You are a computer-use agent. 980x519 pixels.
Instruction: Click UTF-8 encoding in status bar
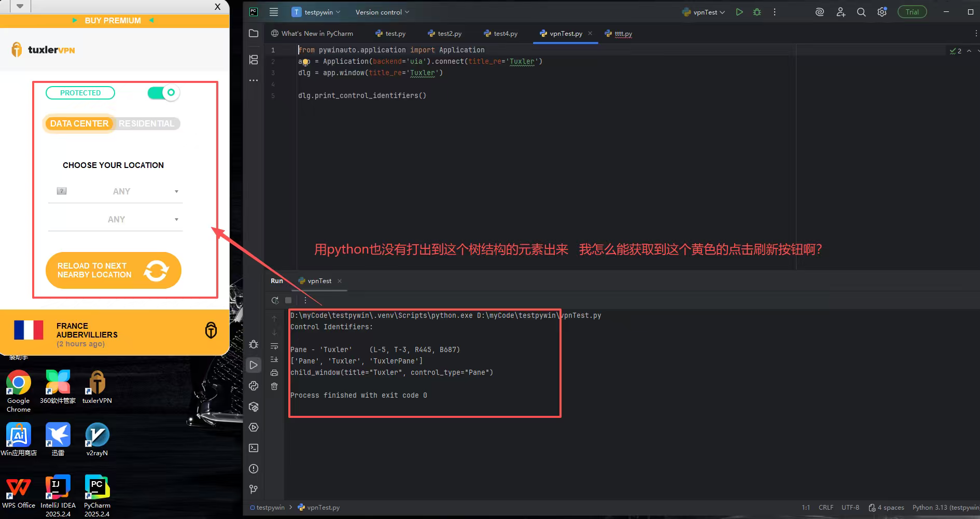850,508
